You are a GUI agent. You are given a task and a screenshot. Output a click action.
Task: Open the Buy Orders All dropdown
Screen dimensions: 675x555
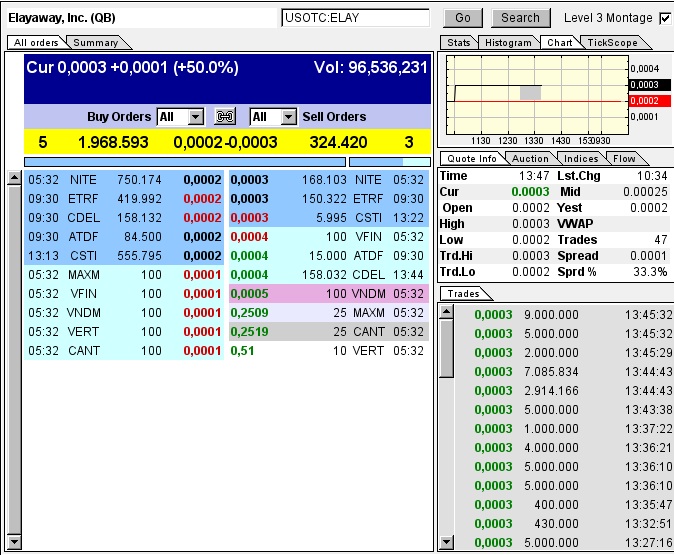[x=180, y=117]
